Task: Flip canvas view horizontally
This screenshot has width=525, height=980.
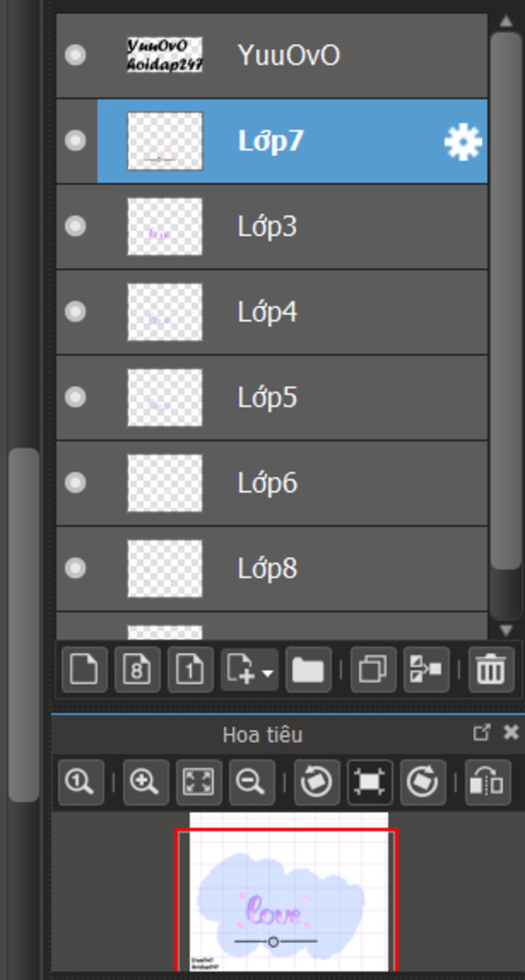Action: point(488,783)
